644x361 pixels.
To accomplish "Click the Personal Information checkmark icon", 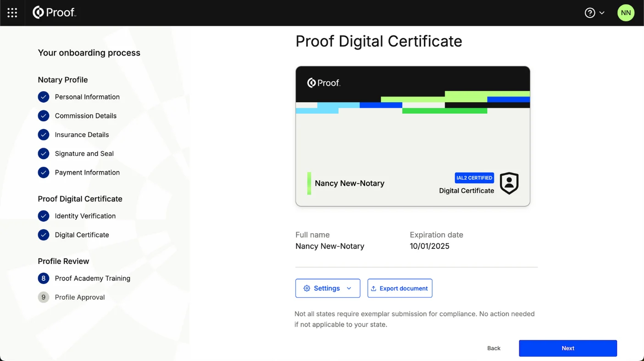I will [44, 97].
